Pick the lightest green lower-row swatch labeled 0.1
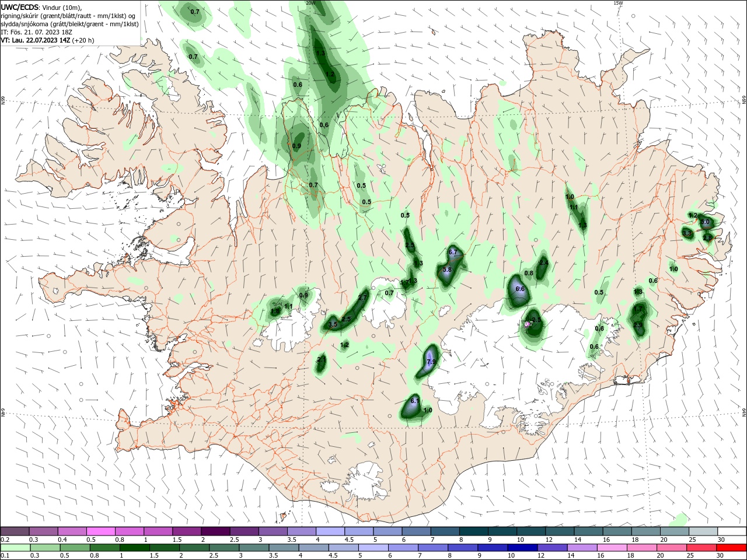The height and width of the screenshot is (560, 747). pos(15,548)
